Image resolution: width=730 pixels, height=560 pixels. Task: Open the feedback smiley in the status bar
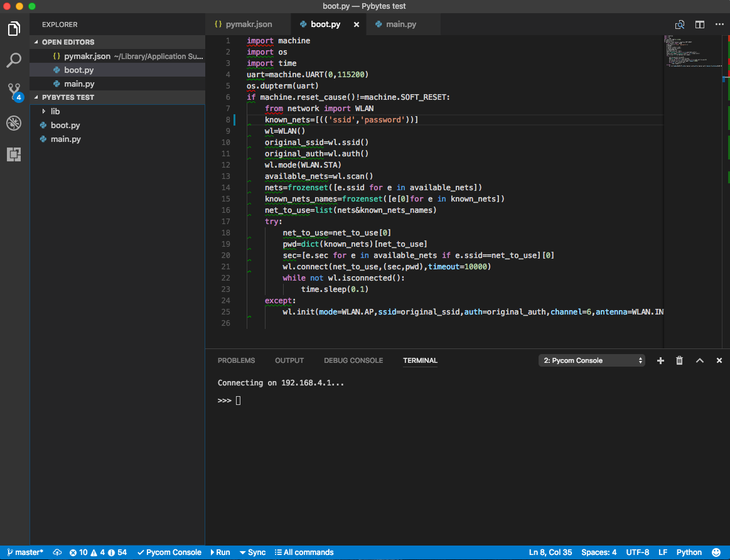716,552
